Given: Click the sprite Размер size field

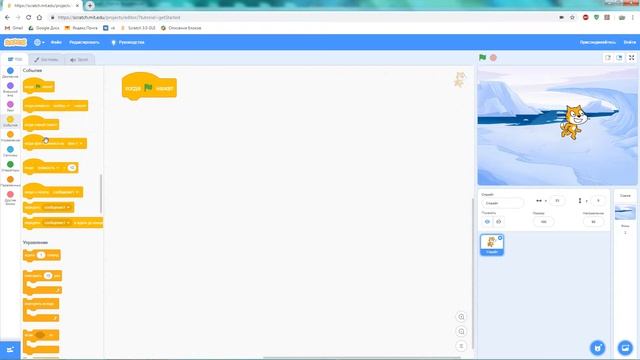Looking at the screenshot, I should pos(543,222).
